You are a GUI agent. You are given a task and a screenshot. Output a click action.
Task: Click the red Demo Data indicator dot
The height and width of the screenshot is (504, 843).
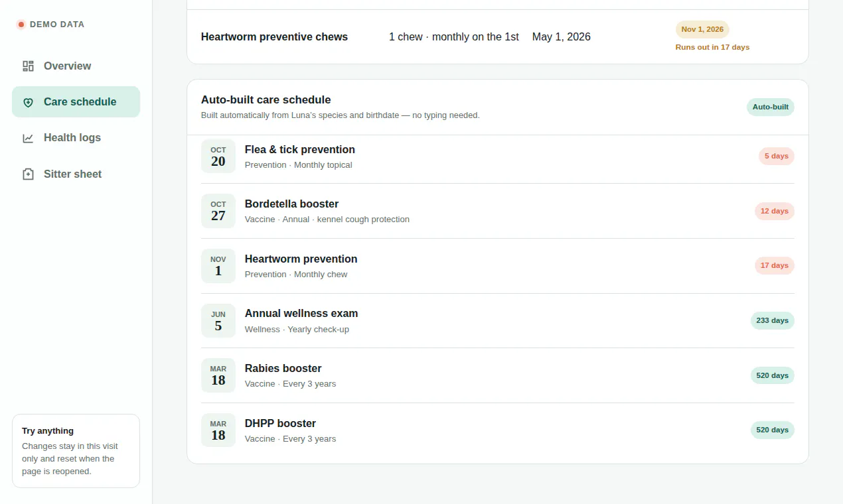coord(21,25)
